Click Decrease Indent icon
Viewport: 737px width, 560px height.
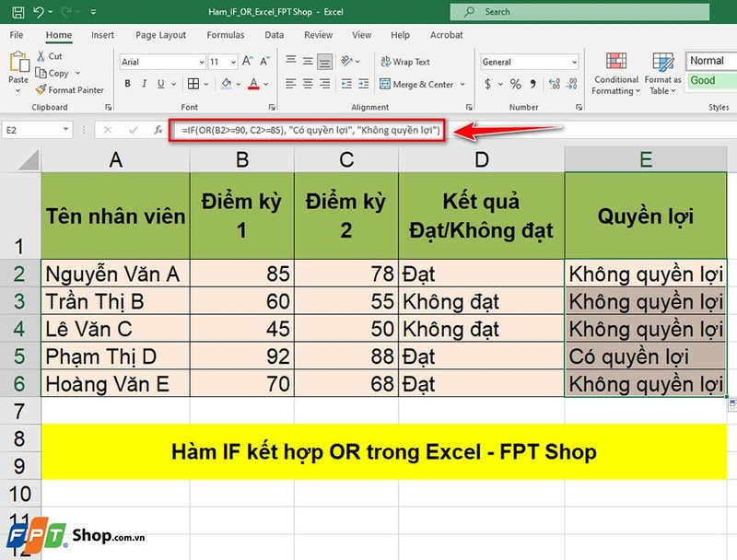pos(347,84)
